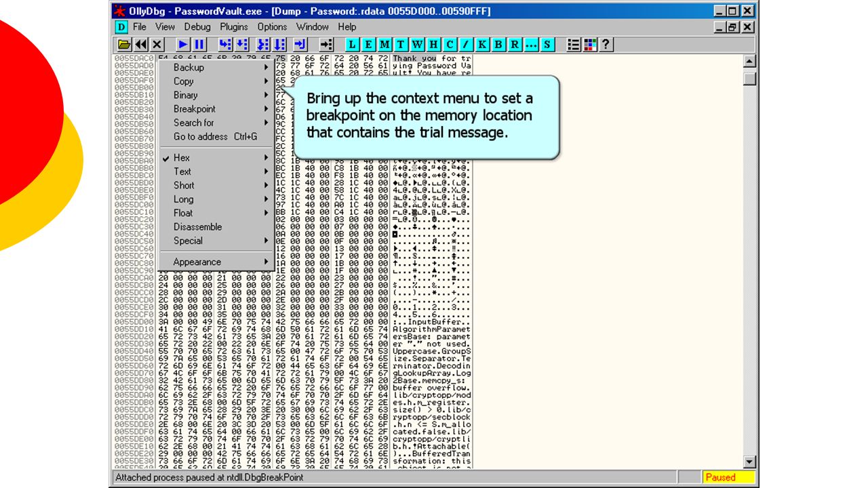Viewport: 868px width, 488px height.
Task: Open Run trace with ellipsis button
Action: pos(531,45)
